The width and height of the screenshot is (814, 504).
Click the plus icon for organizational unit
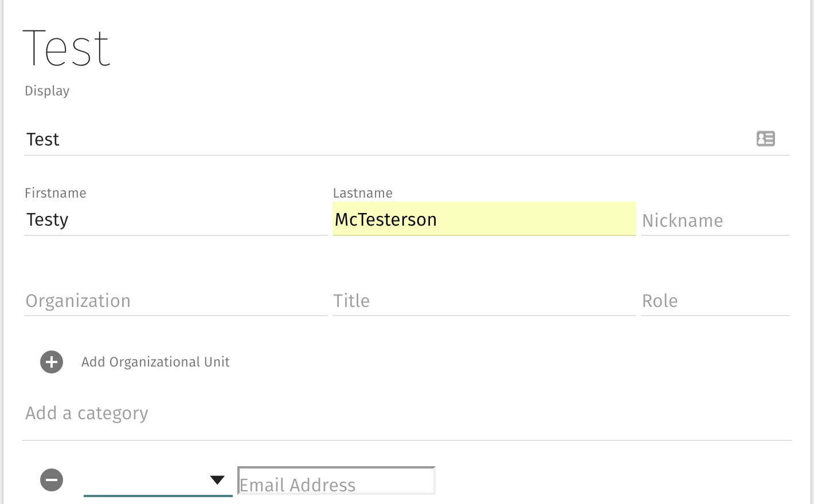[x=52, y=362]
